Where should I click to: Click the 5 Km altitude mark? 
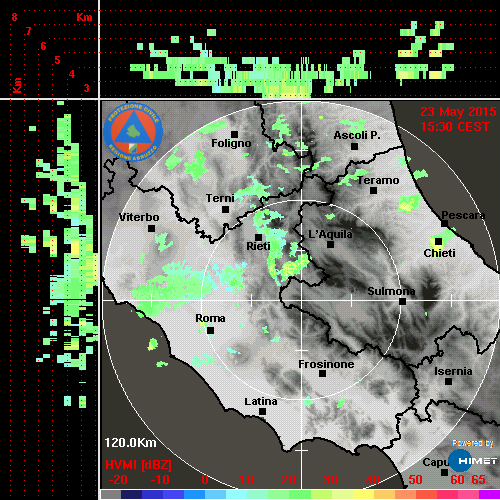point(57,60)
